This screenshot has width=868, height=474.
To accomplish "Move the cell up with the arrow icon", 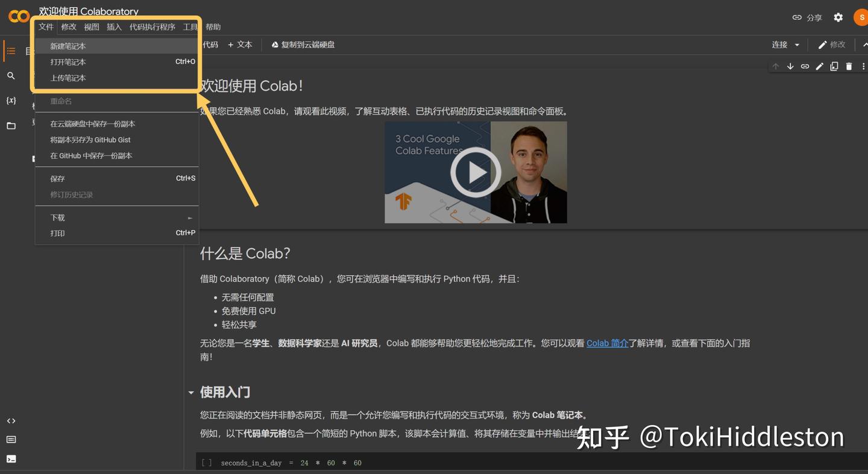I will coord(776,66).
